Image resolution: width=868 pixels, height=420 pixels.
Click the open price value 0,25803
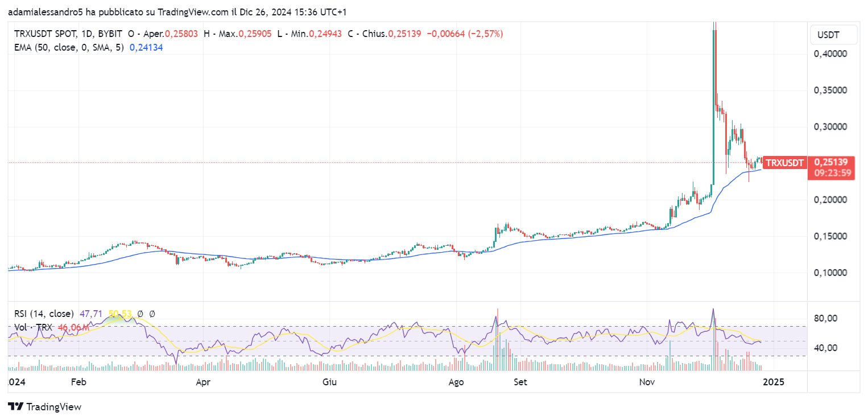click(x=181, y=34)
